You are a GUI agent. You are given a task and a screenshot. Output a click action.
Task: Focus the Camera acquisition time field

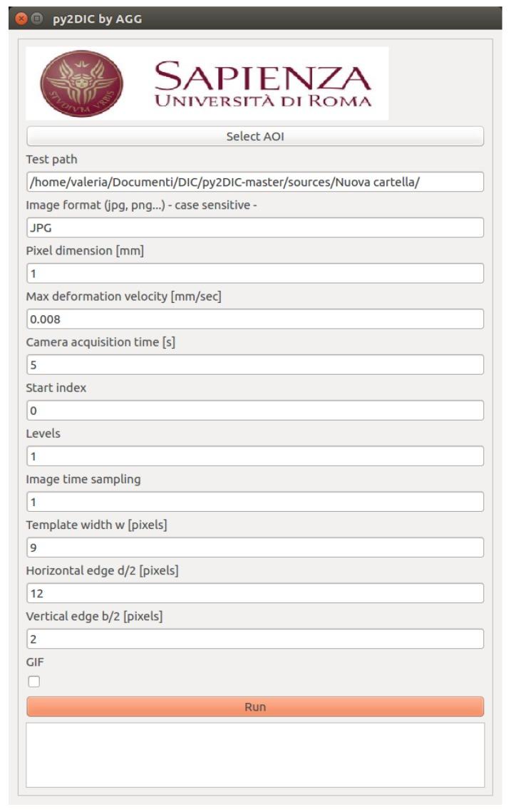pyautogui.click(x=255, y=364)
